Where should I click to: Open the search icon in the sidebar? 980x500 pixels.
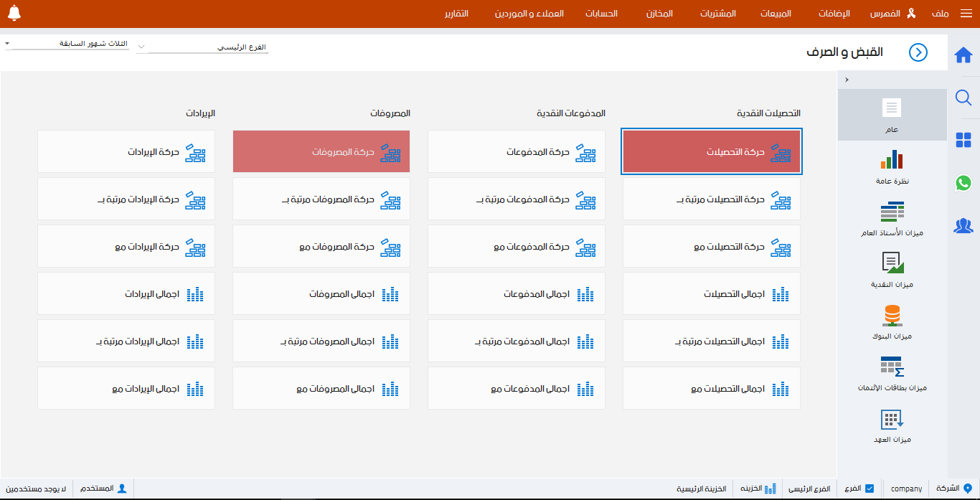tap(963, 98)
